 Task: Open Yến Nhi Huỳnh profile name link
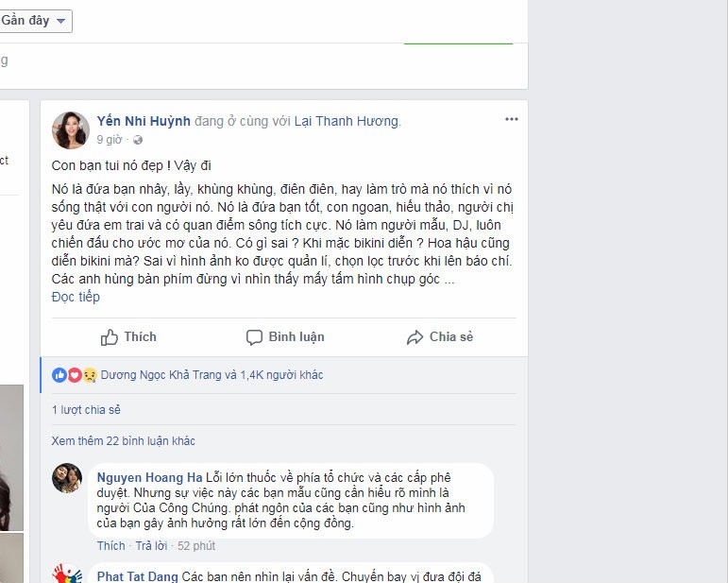144,121
